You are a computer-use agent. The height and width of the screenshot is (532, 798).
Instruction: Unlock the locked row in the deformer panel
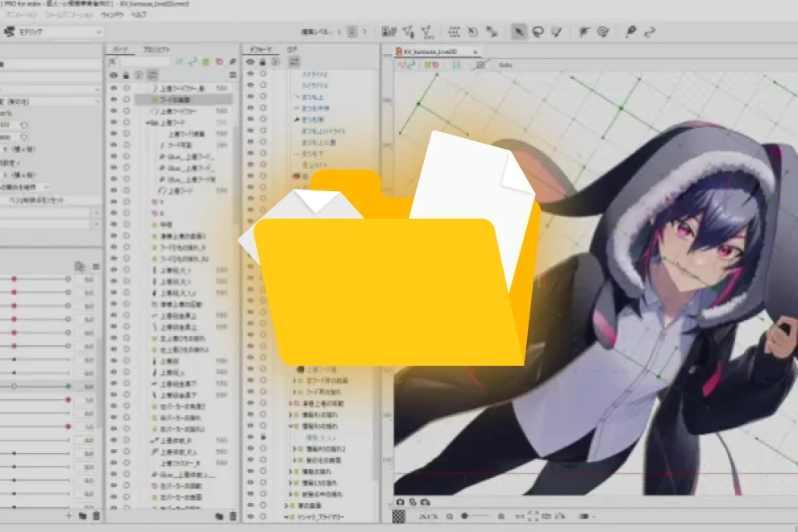point(264,436)
